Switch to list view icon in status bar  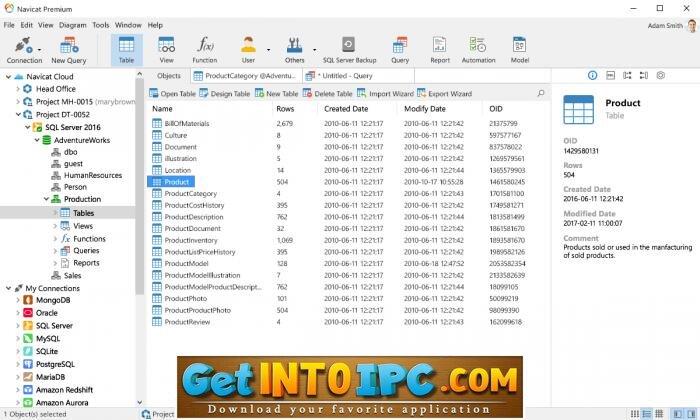click(634, 414)
